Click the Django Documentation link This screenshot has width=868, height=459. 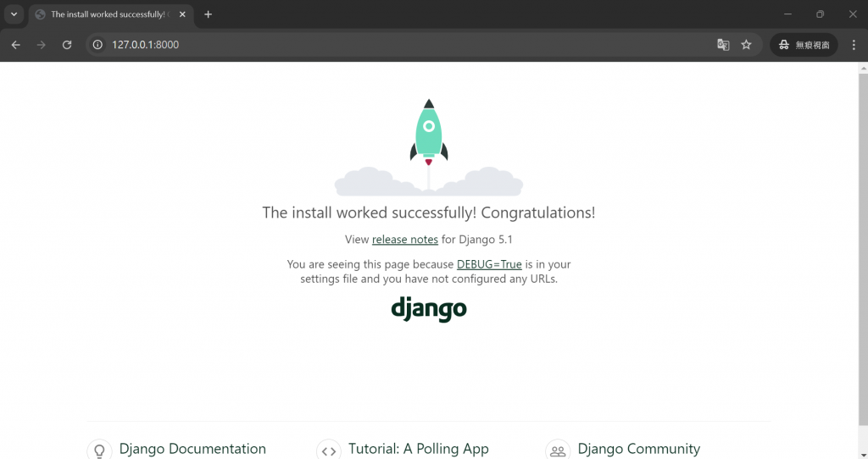tap(192, 449)
